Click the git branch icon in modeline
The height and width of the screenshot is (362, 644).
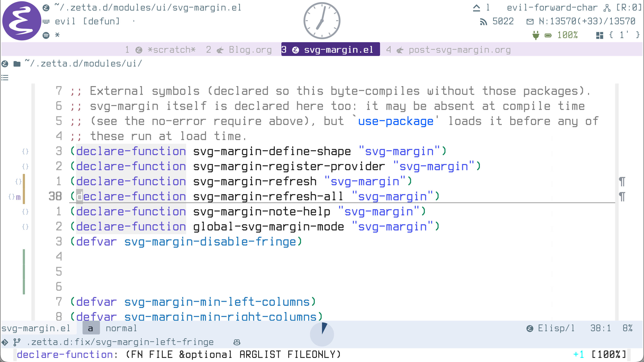[x=17, y=342]
